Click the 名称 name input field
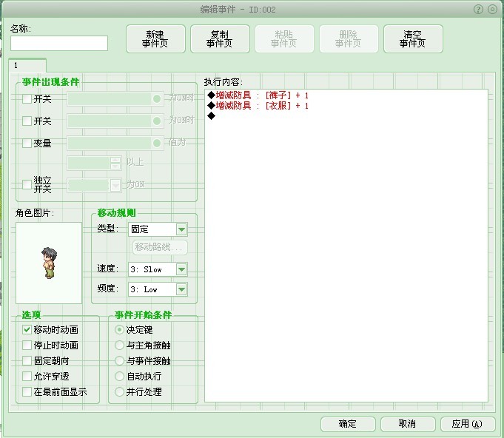The width and height of the screenshot is (504, 438). (59, 44)
